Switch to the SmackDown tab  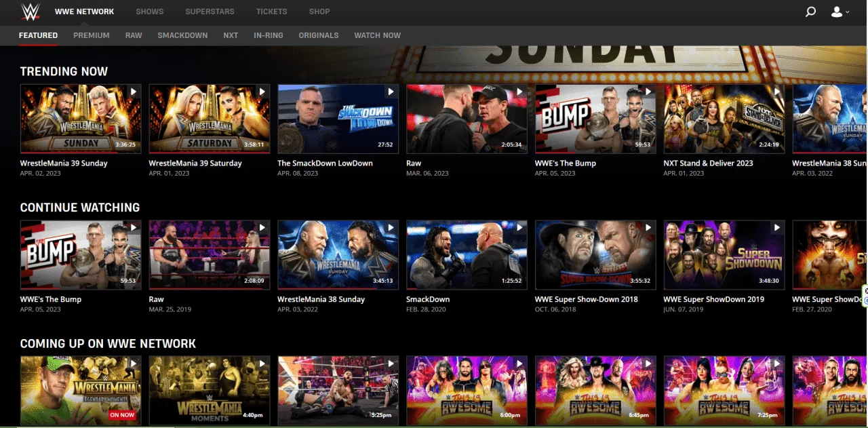182,35
